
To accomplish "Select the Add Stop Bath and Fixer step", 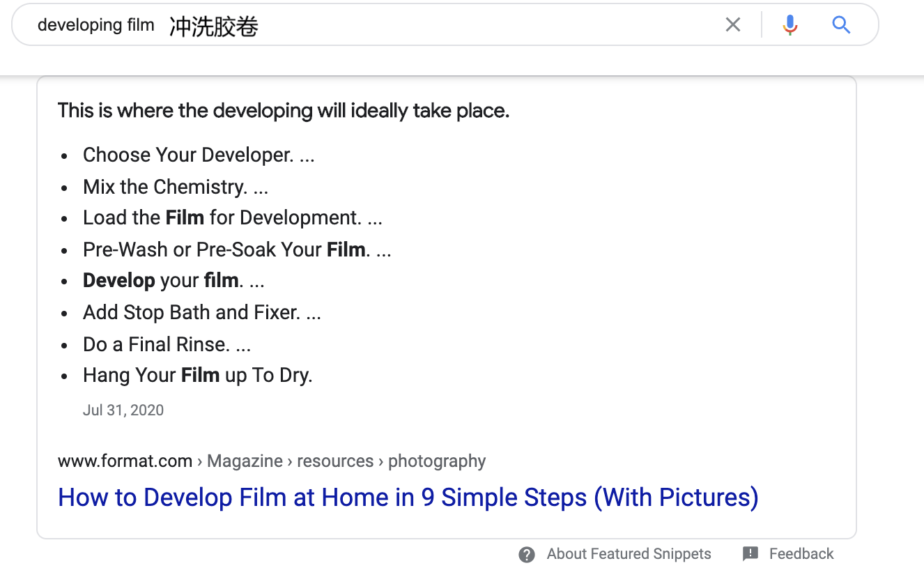I will coord(201,312).
